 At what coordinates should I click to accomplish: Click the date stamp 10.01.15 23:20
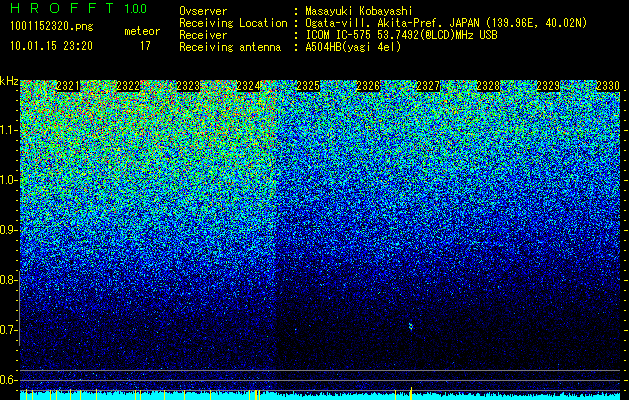(51, 45)
